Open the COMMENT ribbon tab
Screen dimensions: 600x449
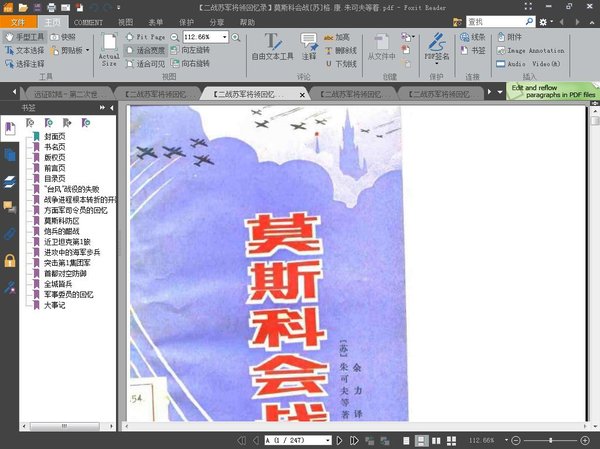(87, 21)
